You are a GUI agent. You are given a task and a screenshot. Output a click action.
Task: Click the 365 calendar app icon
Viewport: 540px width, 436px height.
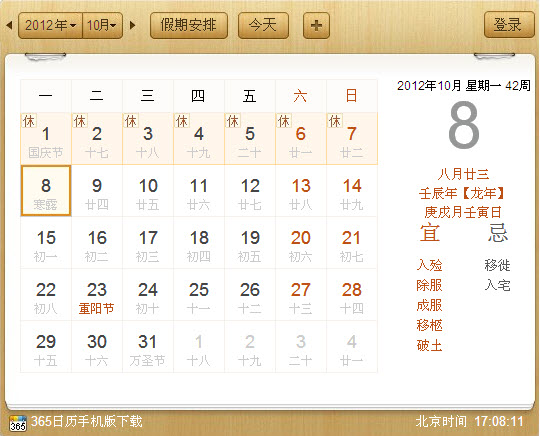click(x=18, y=423)
